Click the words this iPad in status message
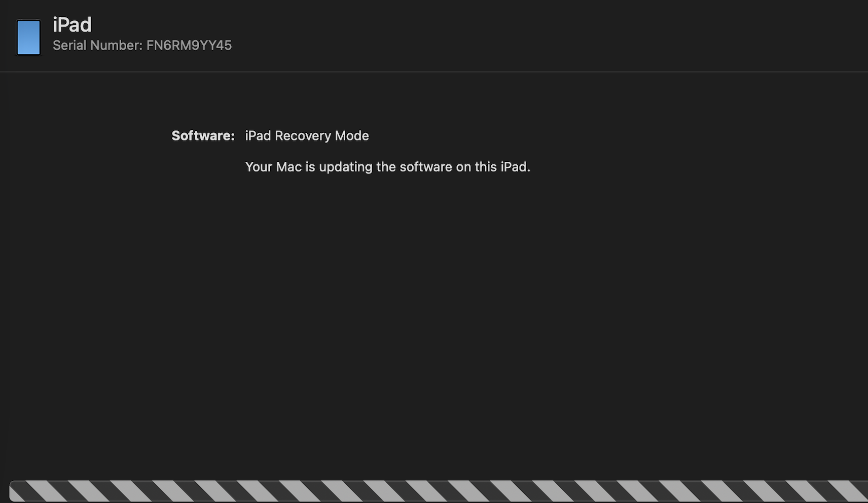 [x=502, y=167]
